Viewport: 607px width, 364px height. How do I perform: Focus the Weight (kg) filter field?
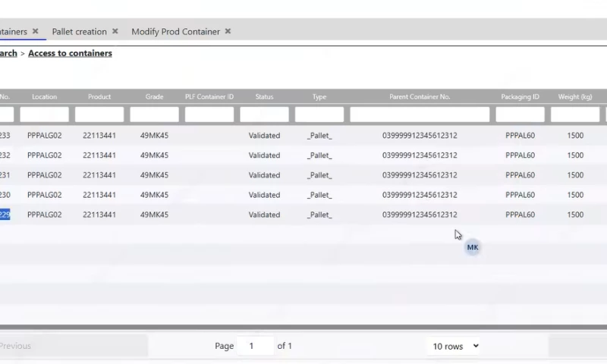tap(575, 115)
